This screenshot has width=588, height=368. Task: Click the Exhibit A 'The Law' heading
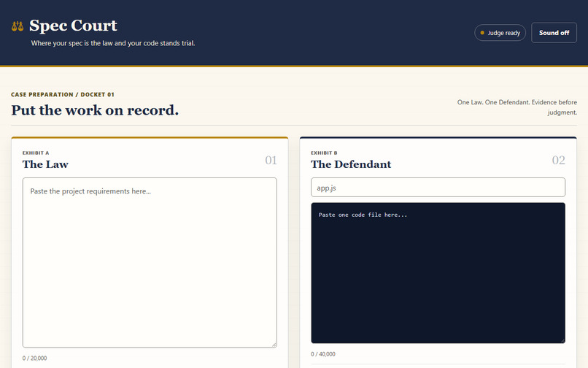(x=45, y=164)
